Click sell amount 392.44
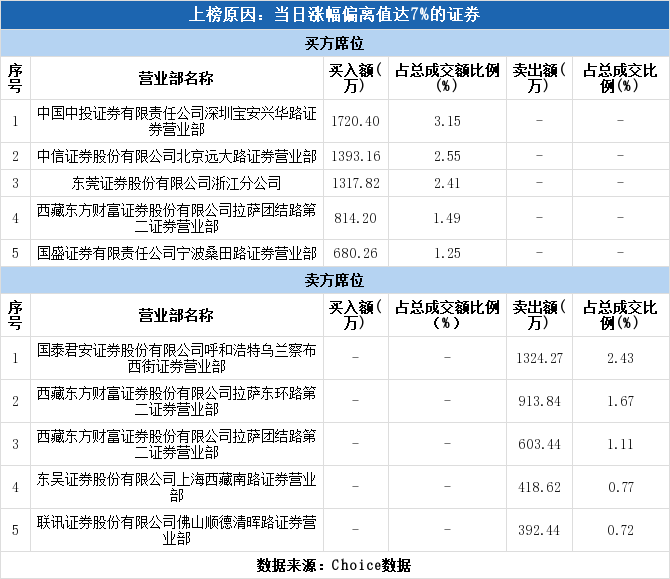Viewport: 670px width, 579px height. click(x=539, y=530)
